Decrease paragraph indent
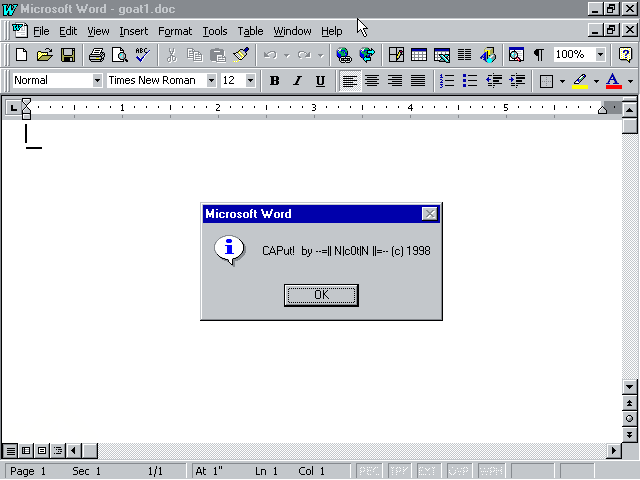640x480 pixels. (493, 81)
